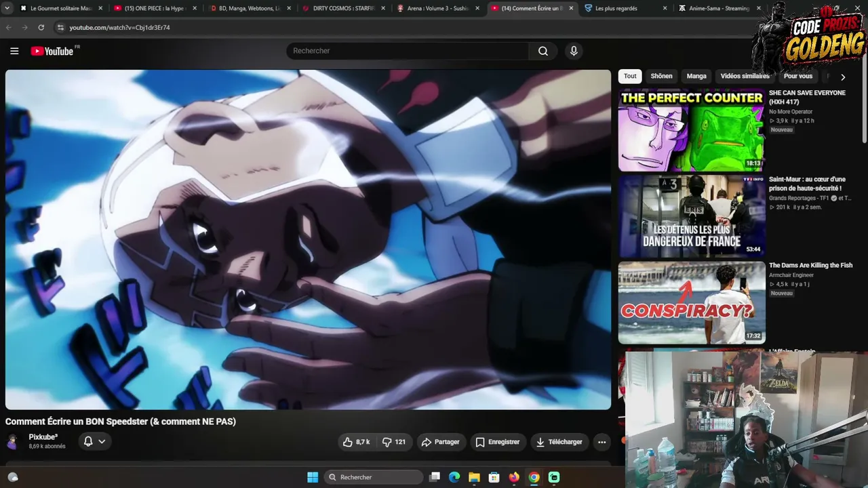Open the Windows Start menu
Screen dimensions: 868x488
pyautogui.click(x=313, y=477)
